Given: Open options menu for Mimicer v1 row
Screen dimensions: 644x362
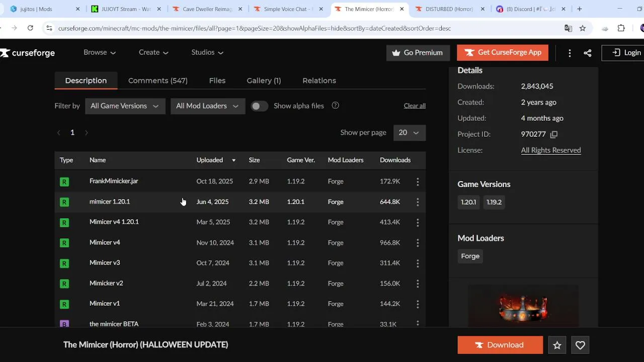Looking at the screenshot, I should point(418,304).
